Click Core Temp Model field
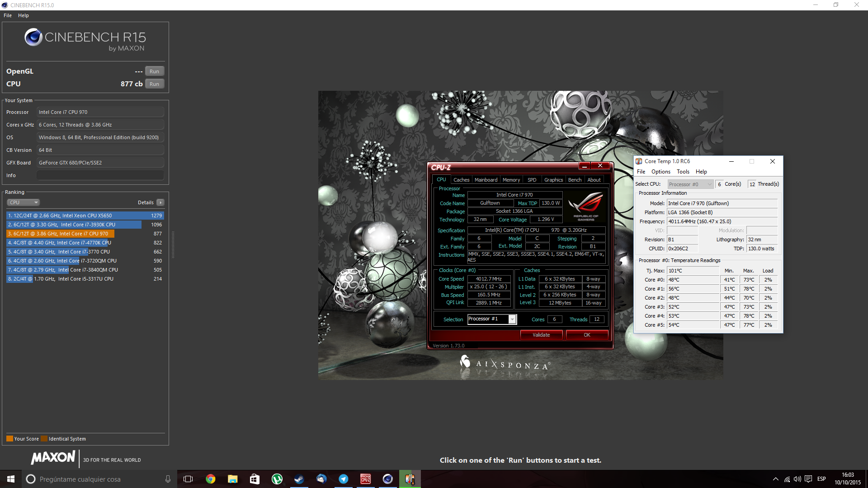This screenshot has height=488, width=868. (x=722, y=203)
